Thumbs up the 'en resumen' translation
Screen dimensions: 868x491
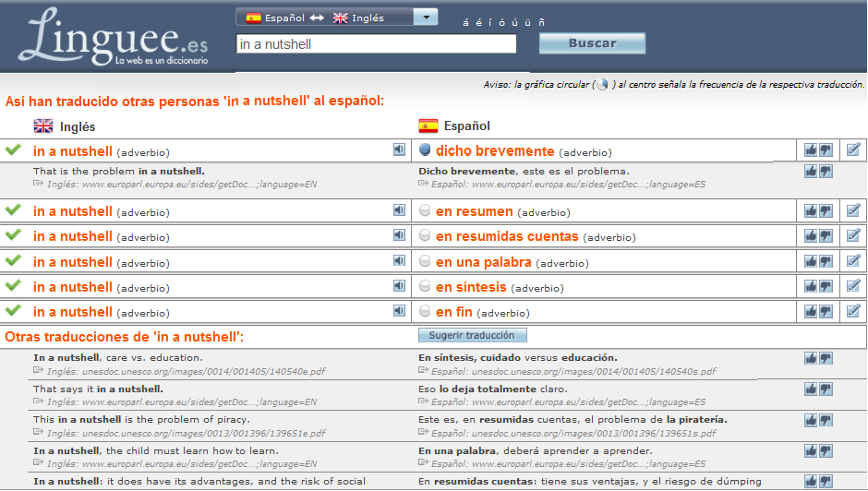click(811, 211)
